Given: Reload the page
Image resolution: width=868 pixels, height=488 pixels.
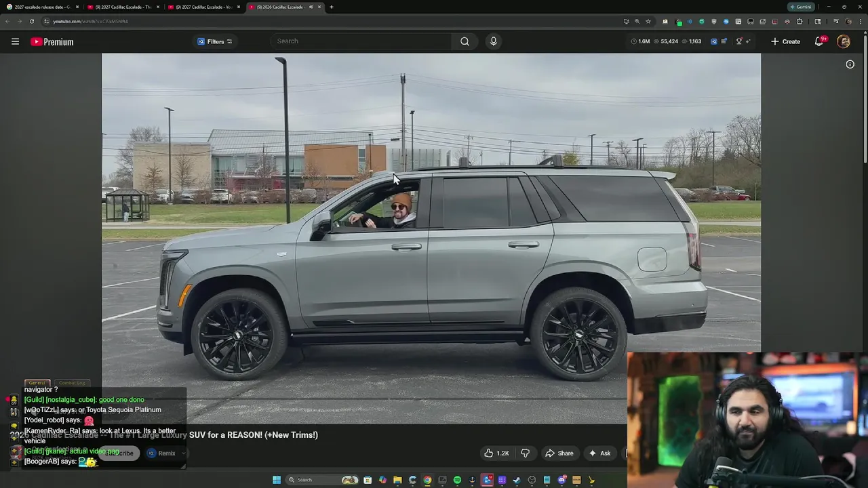Looking at the screenshot, I should pos(31,21).
